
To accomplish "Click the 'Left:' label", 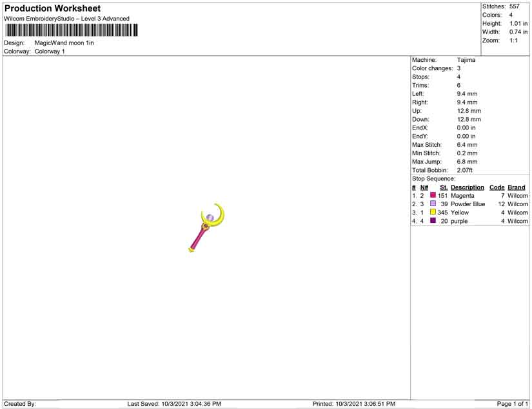I will 418,94.
